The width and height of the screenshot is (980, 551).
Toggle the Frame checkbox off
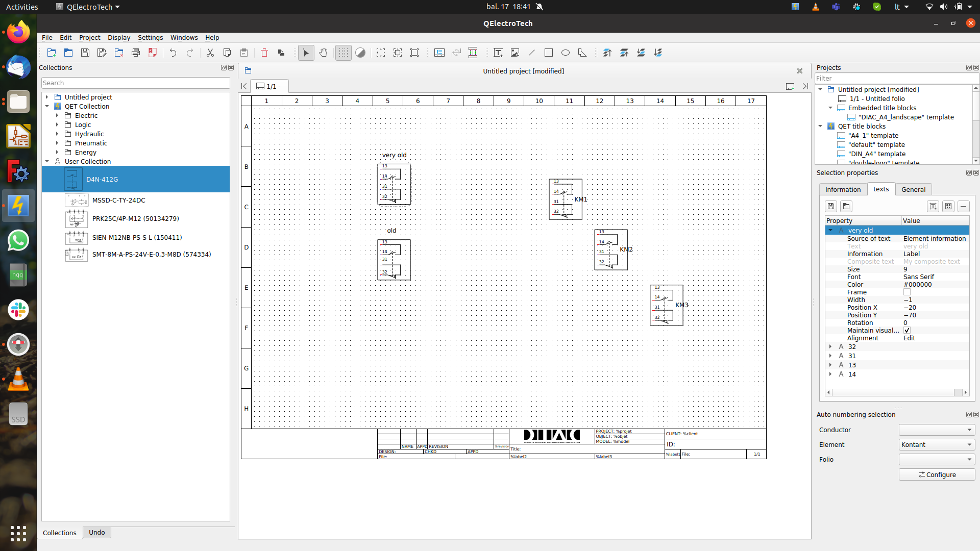pos(907,292)
